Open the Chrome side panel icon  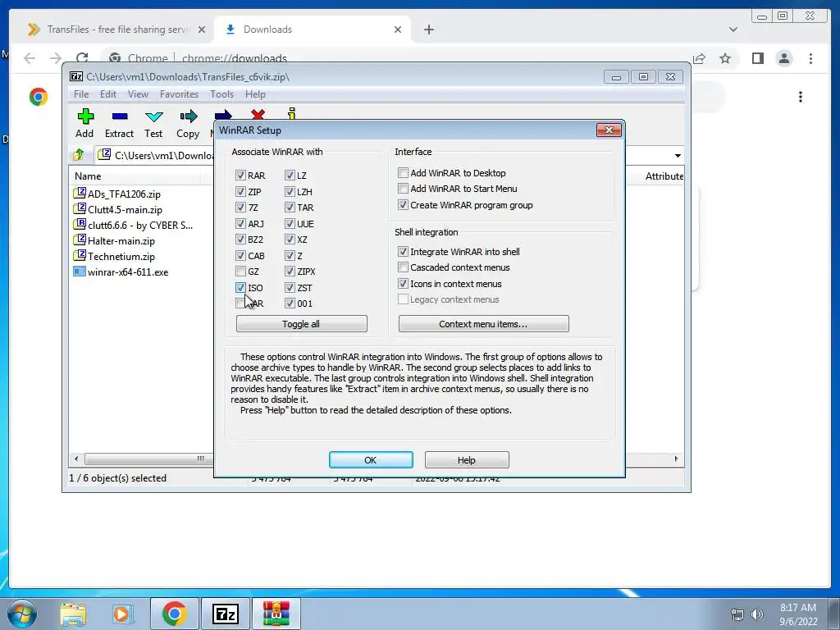(x=757, y=58)
